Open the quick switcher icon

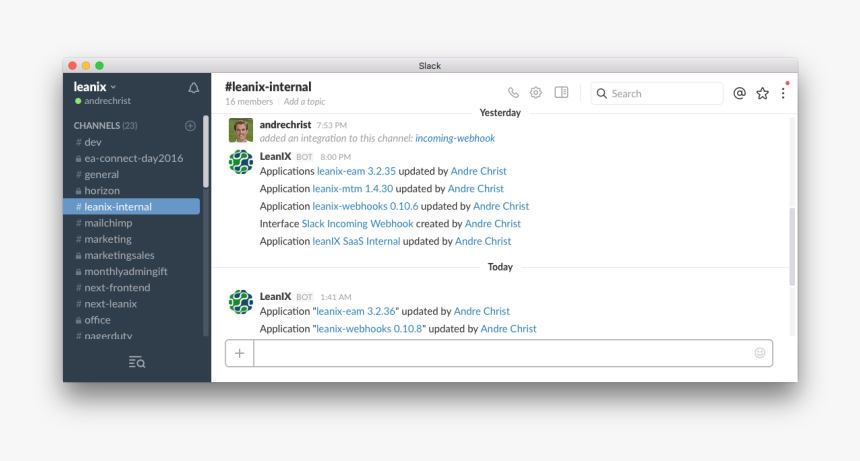click(137, 362)
